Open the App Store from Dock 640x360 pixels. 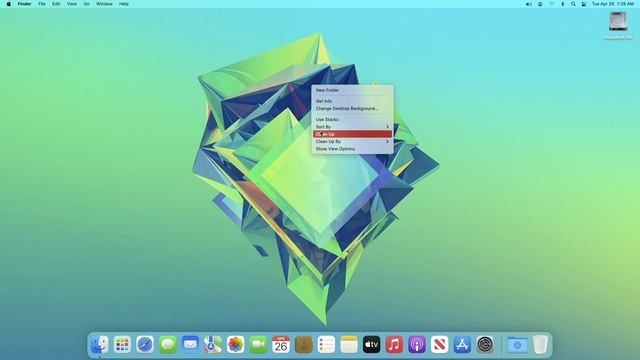tap(462, 344)
